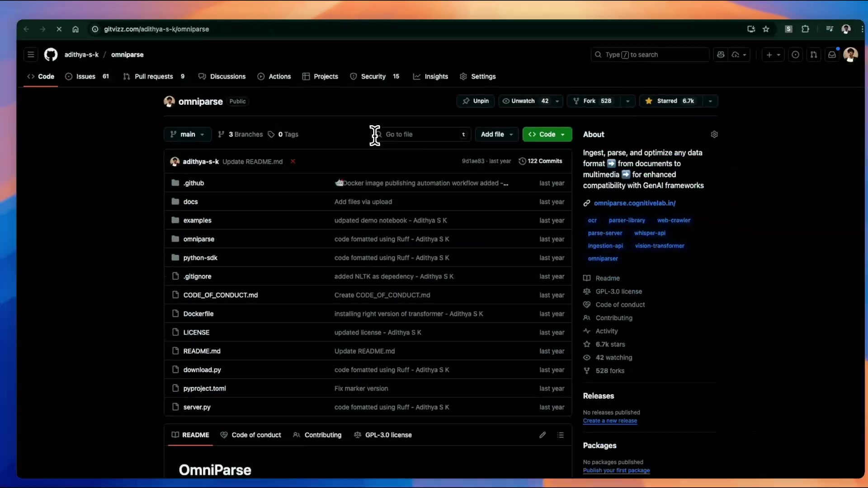The width and height of the screenshot is (868, 488).
Task: Open the Actions tab
Action: [274, 76]
